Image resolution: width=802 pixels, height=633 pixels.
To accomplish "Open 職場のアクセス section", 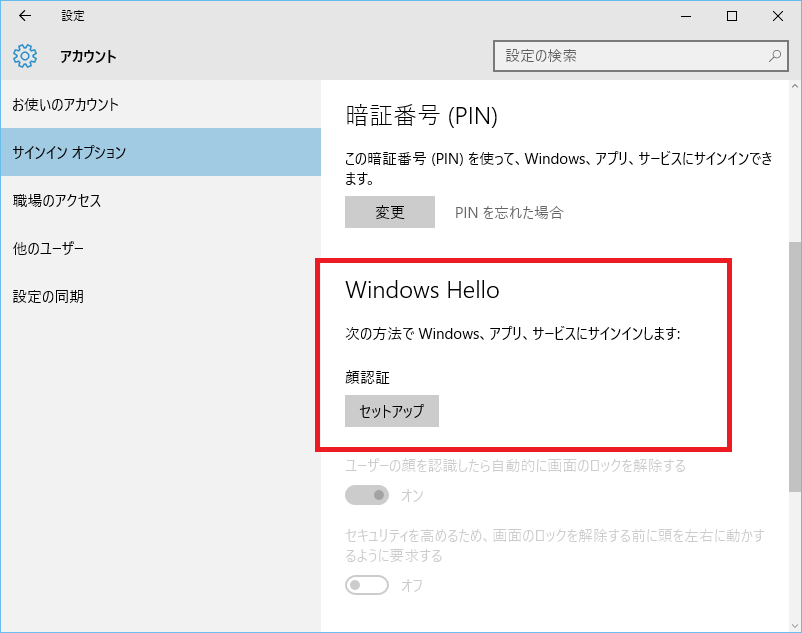I will [x=161, y=200].
